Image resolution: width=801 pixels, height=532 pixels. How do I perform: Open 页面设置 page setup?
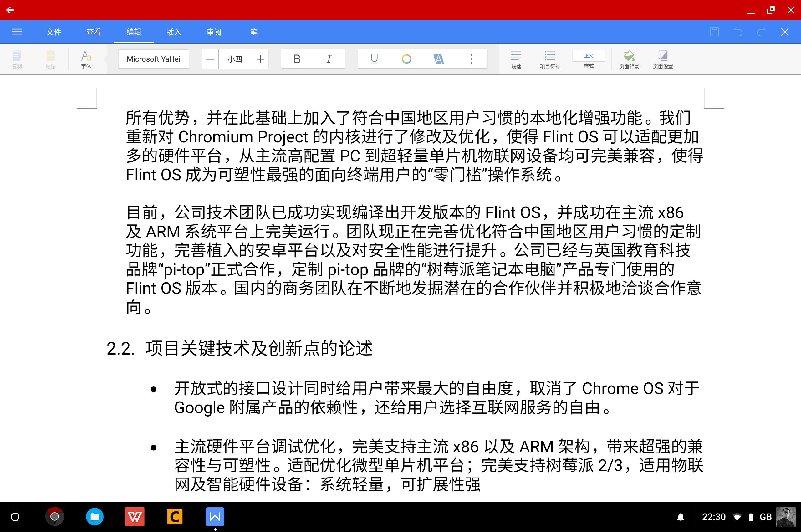[663, 59]
